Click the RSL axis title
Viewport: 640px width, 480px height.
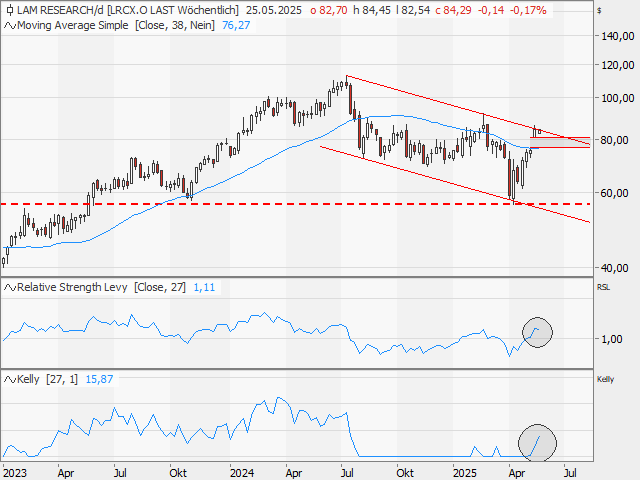tap(603, 287)
